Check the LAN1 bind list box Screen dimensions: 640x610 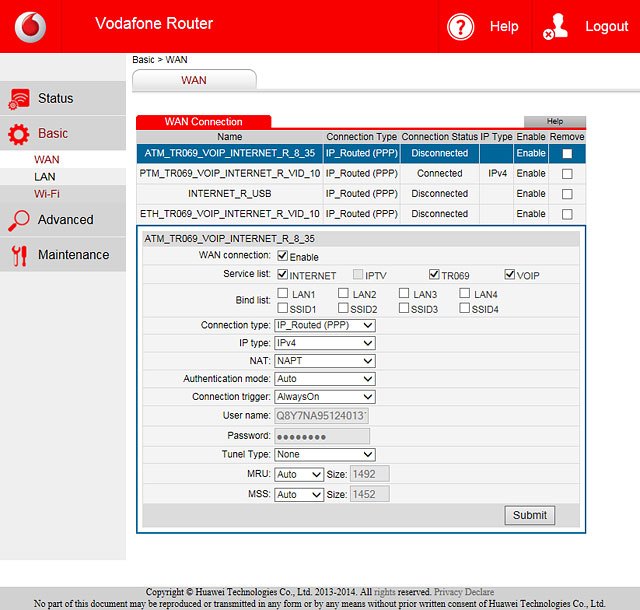282,294
